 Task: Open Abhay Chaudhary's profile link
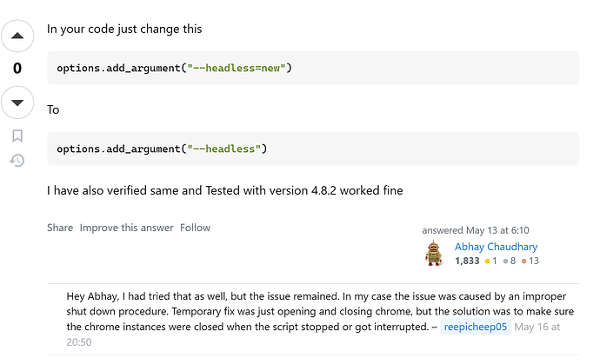pos(496,247)
